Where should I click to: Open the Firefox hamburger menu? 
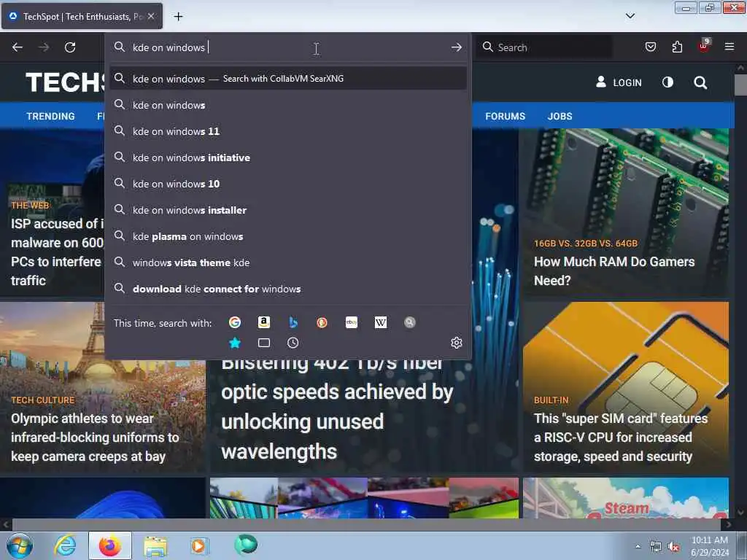pyautogui.click(x=729, y=47)
